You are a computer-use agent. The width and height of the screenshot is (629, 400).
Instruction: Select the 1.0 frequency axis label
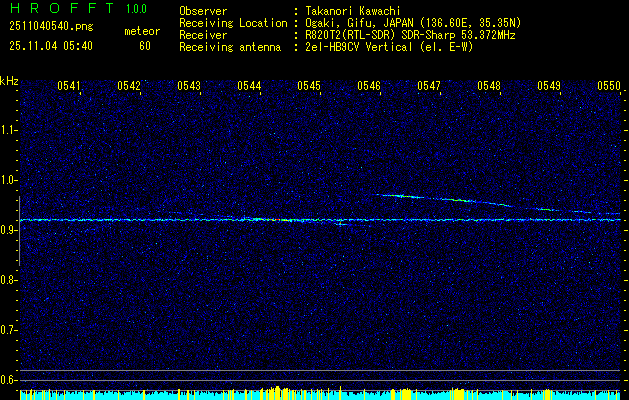coord(9,180)
